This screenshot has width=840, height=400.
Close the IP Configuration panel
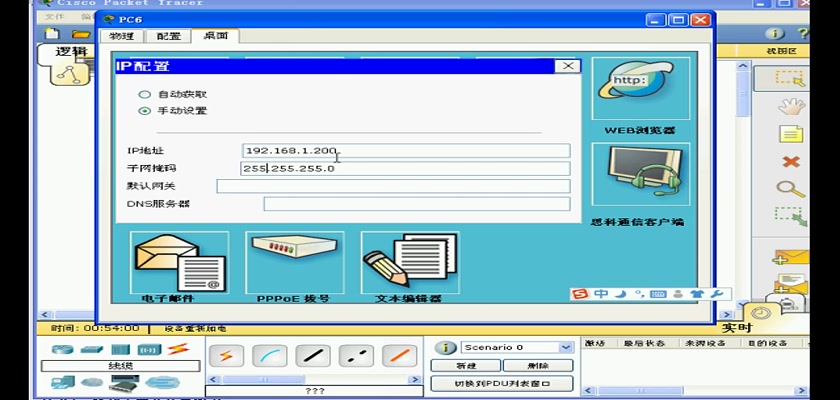point(568,66)
